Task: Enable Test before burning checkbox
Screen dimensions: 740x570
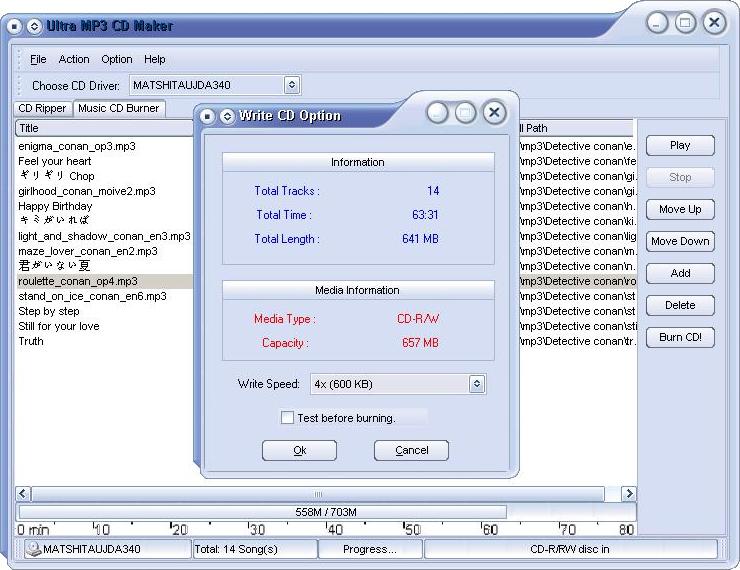Action: [287, 418]
